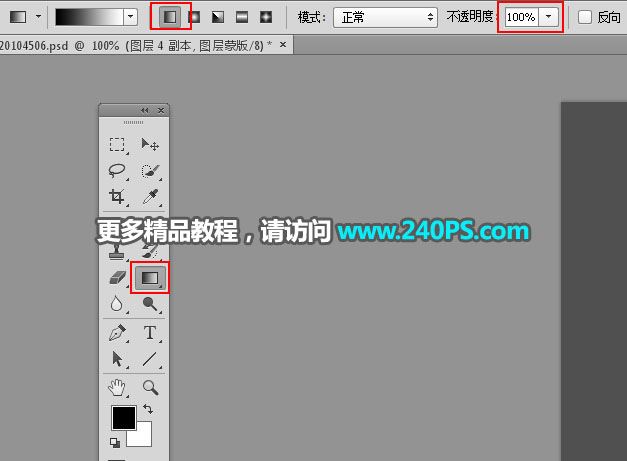The height and width of the screenshot is (461, 627).
Task: Select the Eyedropper tool
Action: [x=150, y=197]
